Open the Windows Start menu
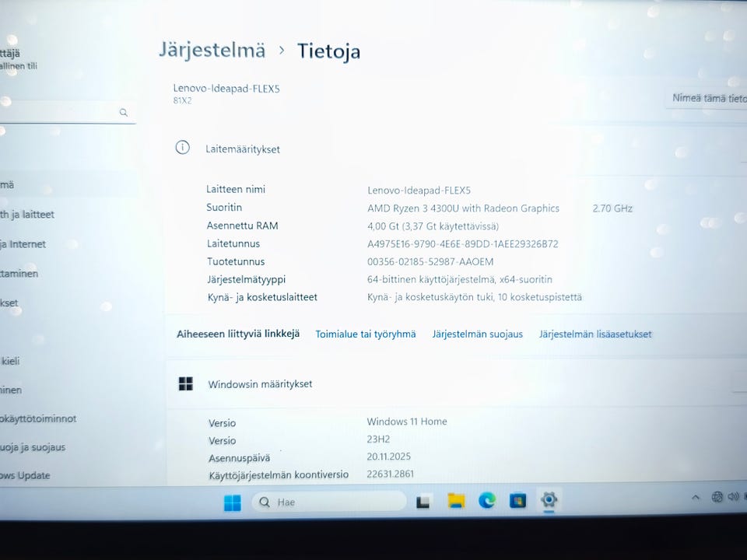Image resolution: width=747 pixels, height=560 pixels. tap(233, 502)
